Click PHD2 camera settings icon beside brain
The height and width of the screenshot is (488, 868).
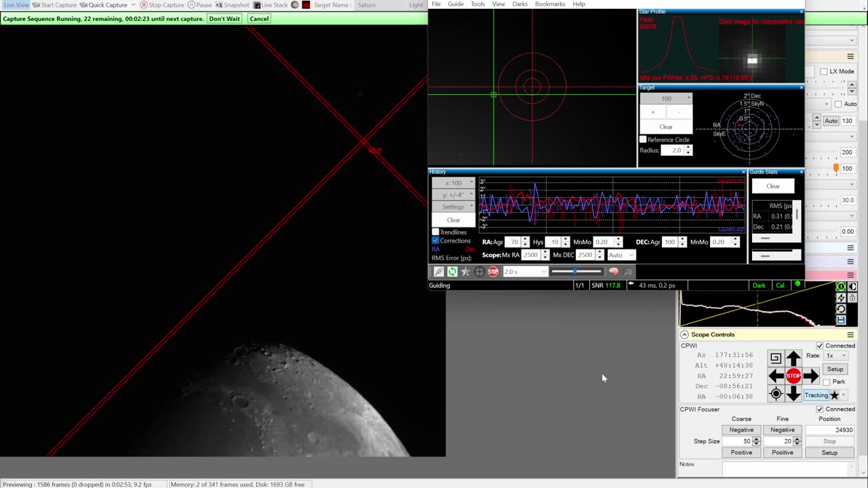(628, 272)
